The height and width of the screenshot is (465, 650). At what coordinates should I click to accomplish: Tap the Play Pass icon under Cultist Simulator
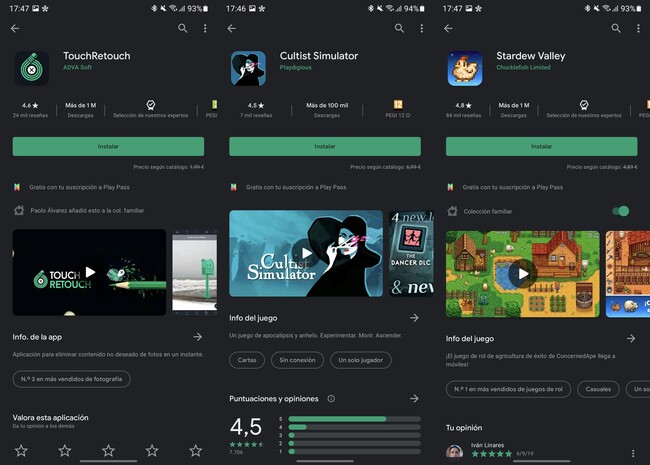(233, 187)
